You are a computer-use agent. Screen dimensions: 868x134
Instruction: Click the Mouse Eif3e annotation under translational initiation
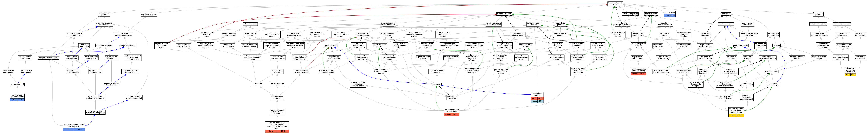pos(537,101)
